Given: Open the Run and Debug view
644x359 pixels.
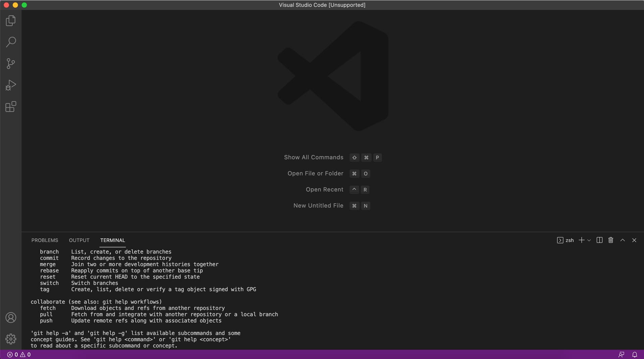Looking at the screenshot, I should pos(10,85).
